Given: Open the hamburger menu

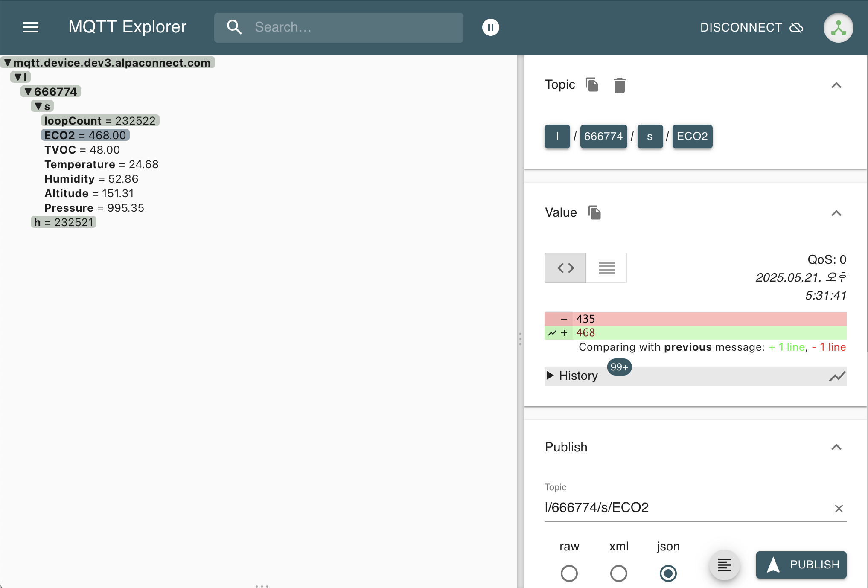Looking at the screenshot, I should click(31, 27).
